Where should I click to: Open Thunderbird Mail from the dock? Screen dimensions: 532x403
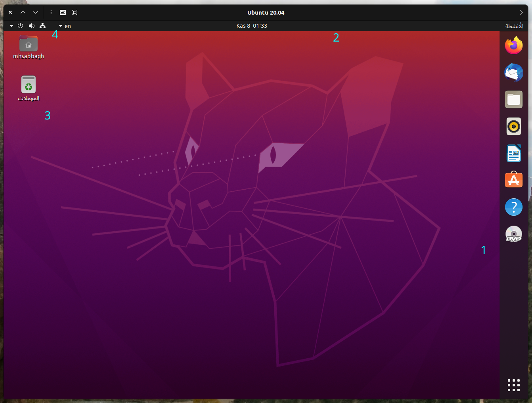[513, 72]
